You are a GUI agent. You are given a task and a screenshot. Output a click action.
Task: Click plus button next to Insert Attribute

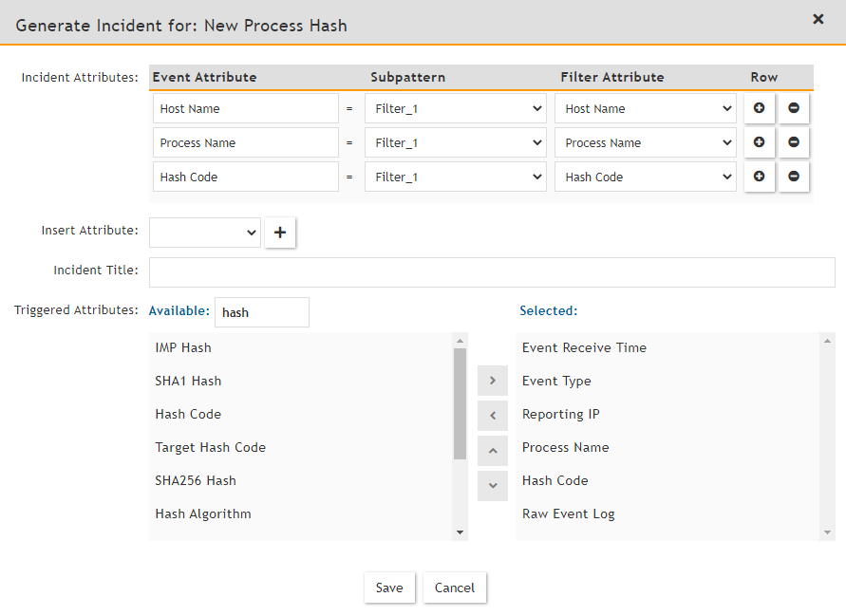coord(280,233)
